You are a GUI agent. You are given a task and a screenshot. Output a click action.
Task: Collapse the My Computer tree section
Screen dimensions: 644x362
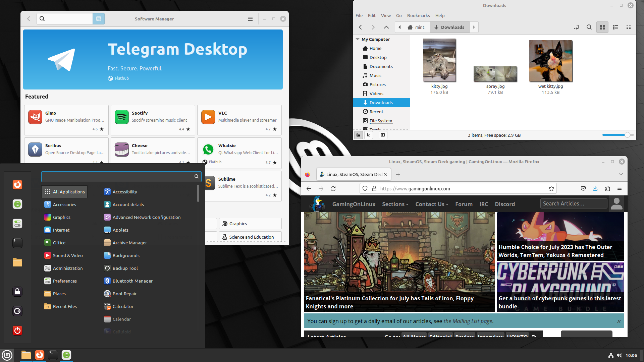click(x=357, y=39)
